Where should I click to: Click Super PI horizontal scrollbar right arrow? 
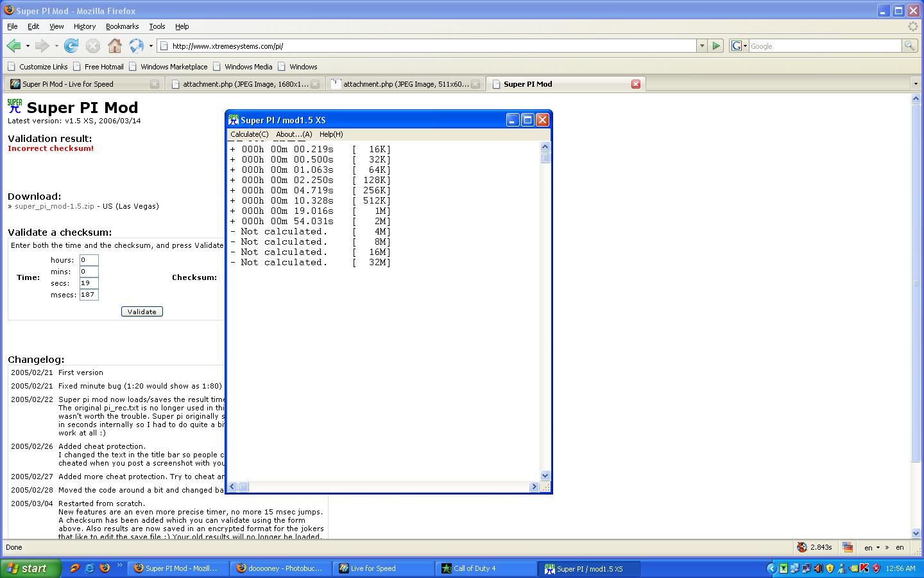534,487
